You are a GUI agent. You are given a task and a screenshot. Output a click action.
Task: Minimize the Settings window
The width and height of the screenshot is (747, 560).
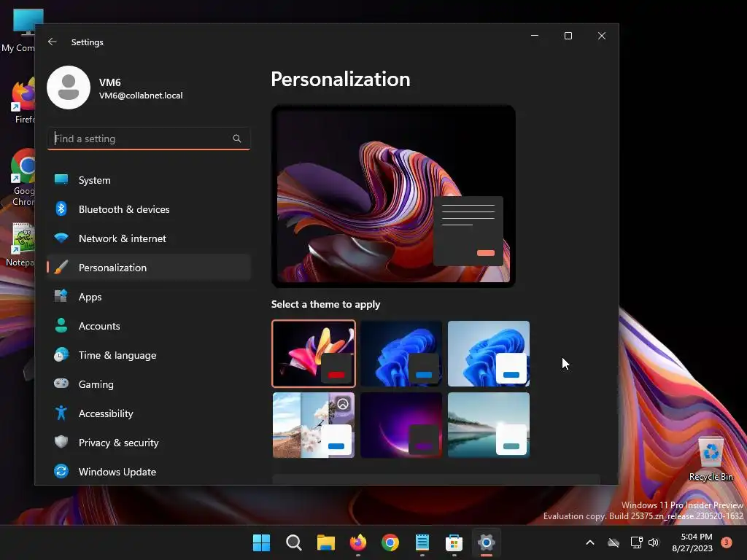tap(535, 36)
